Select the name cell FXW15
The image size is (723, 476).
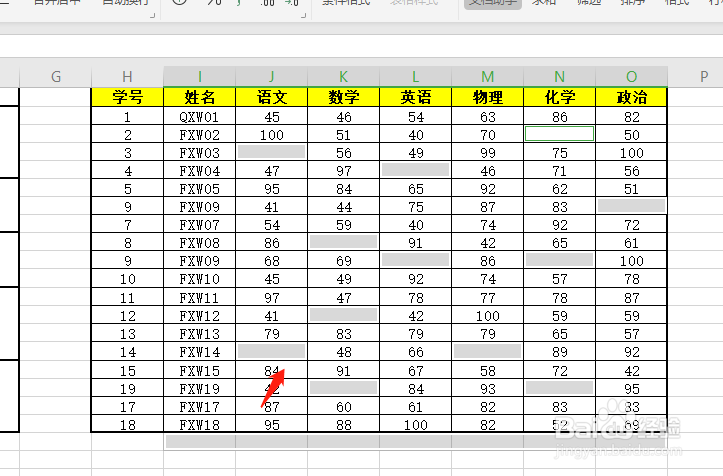[x=200, y=370]
